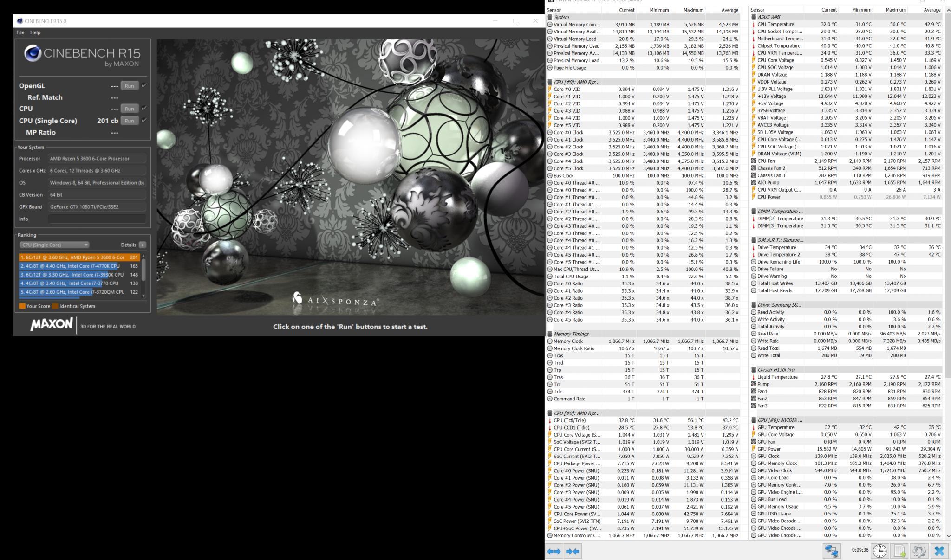Select the Chassis Fan 2 sensor row
The image size is (951, 560).
846,168
